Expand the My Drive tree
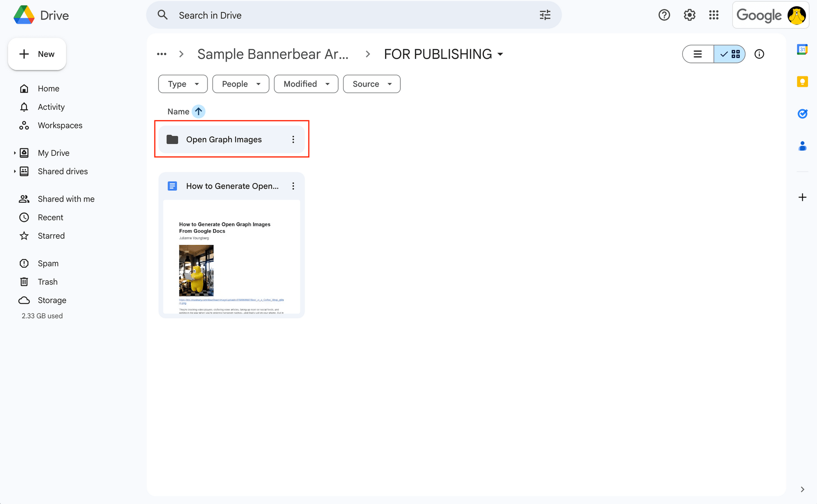This screenshot has height=504, width=817. pyautogui.click(x=15, y=153)
